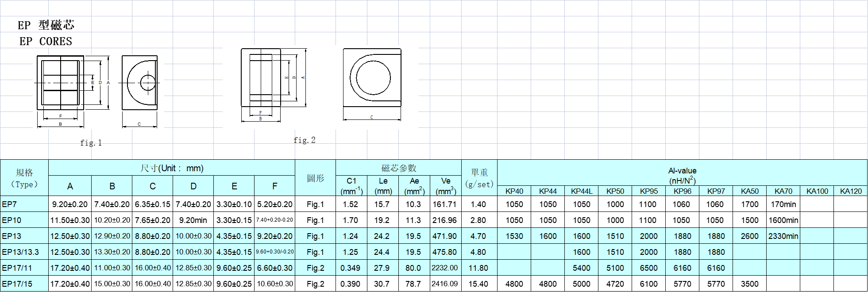Select the 'D' dimension column header

[x=193, y=186]
